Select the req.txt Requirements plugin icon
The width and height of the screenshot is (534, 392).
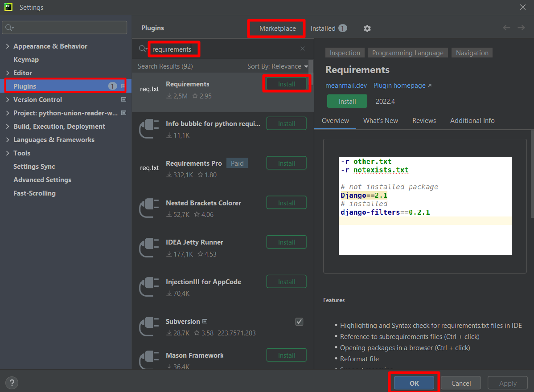coord(148,89)
